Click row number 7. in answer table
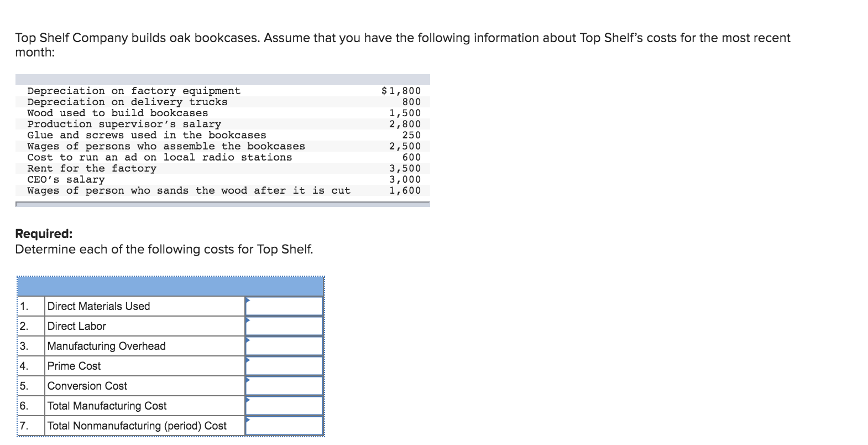 point(24,426)
